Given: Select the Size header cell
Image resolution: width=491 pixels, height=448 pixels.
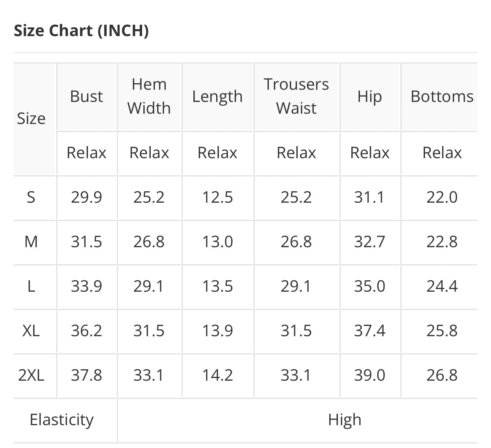Looking at the screenshot, I should [x=31, y=119].
